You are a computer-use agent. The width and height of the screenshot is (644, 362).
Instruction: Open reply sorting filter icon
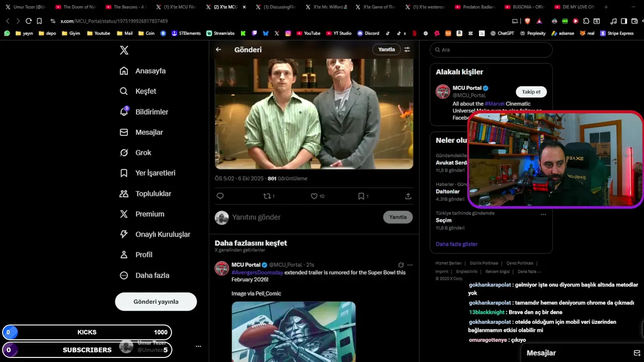[x=407, y=50]
